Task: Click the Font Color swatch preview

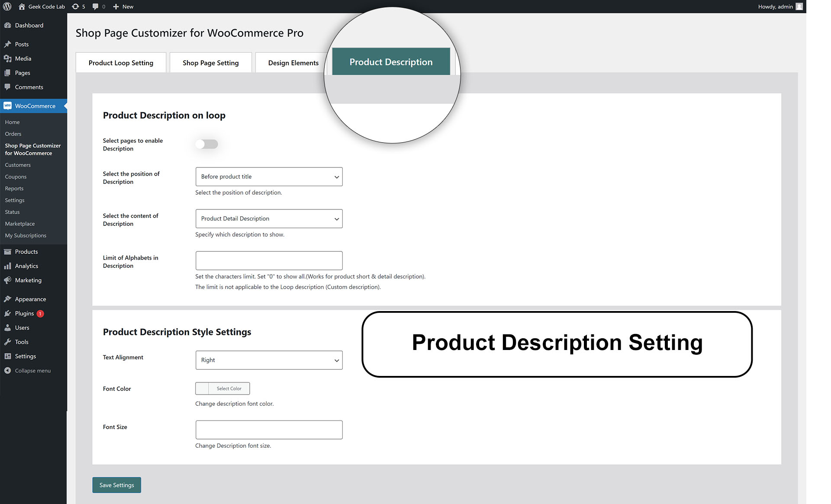Action: (x=202, y=388)
